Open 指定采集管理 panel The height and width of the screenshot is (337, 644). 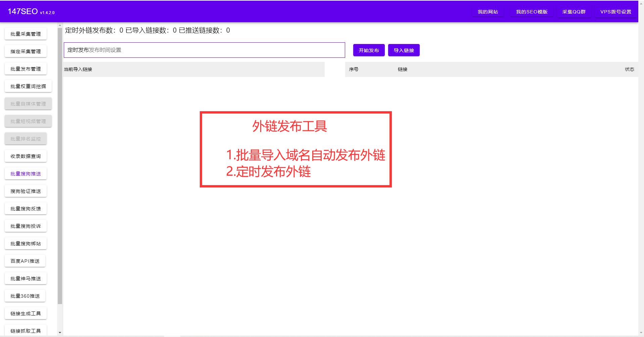[26, 51]
